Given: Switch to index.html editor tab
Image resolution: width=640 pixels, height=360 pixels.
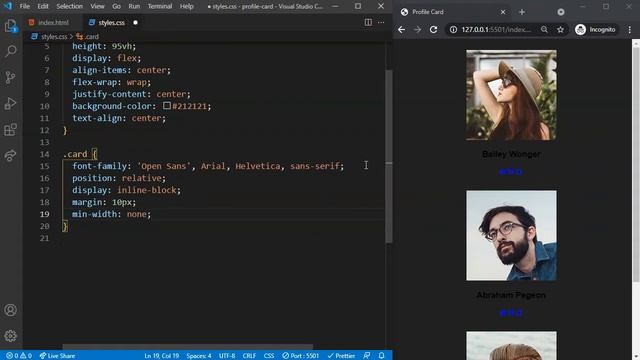Looking at the screenshot, I should [52, 22].
